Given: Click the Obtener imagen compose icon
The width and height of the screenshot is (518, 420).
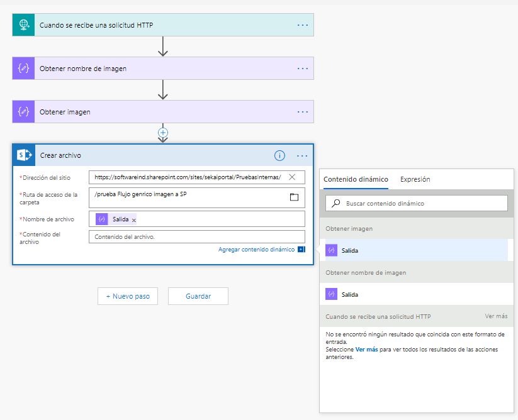Looking at the screenshot, I should pos(24,112).
